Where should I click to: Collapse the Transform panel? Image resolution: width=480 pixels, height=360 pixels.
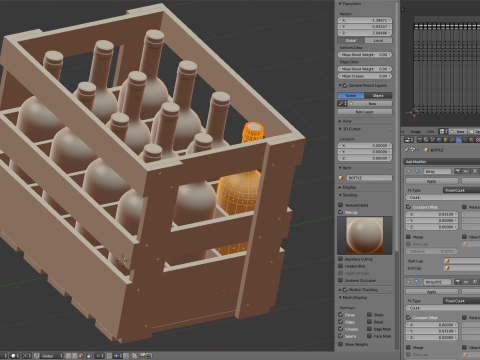[x=340, y=4]
